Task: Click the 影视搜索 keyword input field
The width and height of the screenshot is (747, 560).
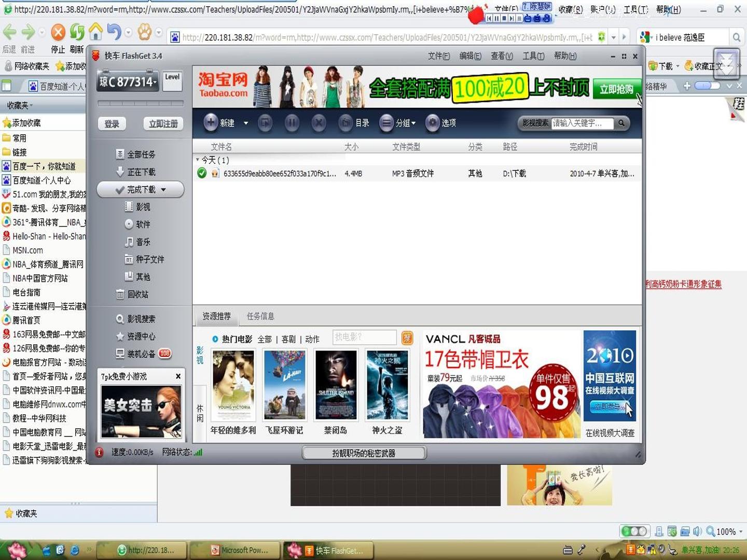Action: pos(582,123)
